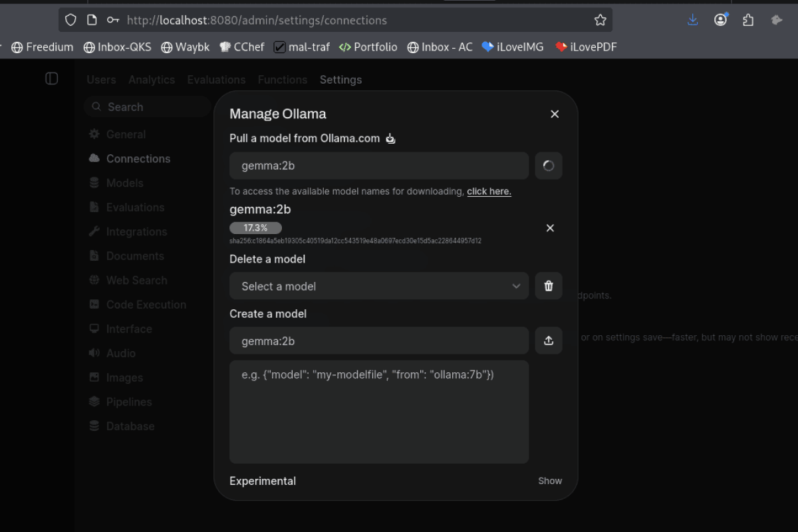Cancel the gemma:2b download with X
Viewport: 798px width, 532px height.
coord(550,228)
